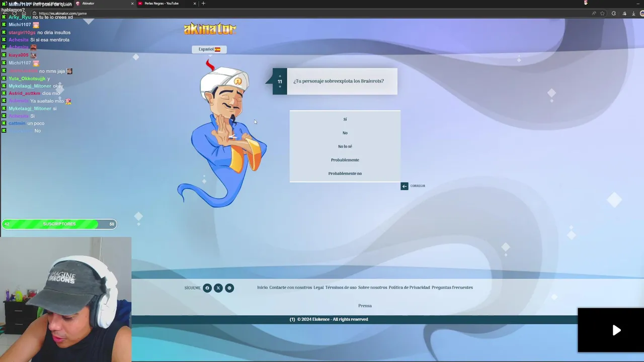Click the Elokence copyright text

point(333,319)
